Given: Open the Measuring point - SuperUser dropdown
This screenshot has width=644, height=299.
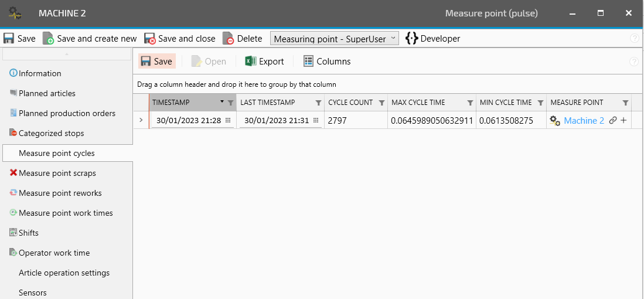Looking at the screenshot, I should pyautogui.click(x=334, y=39).
